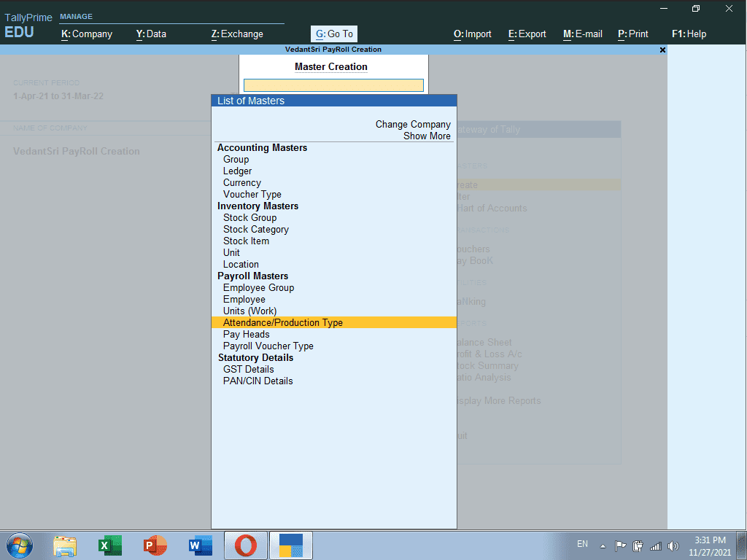Click the Master Creation search field
This screenshot has width=747, height=560.
(x=333, y=85)
